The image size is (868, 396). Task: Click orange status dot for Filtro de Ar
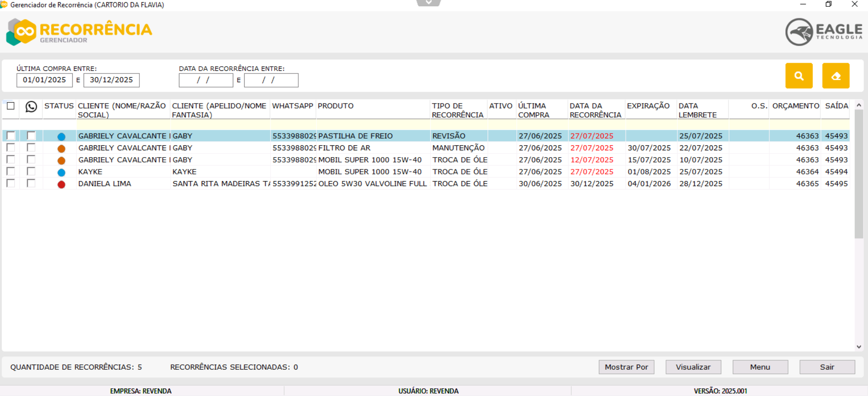61,148
